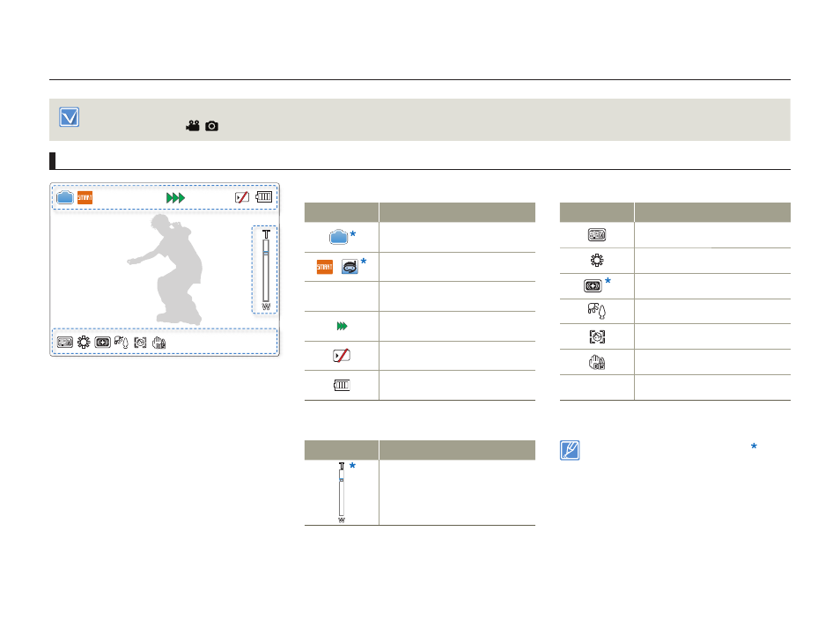Click the blue photo mode icon on the LCD preview
Image resolution: width=840 pixels, height=642 pixels.
65,197
